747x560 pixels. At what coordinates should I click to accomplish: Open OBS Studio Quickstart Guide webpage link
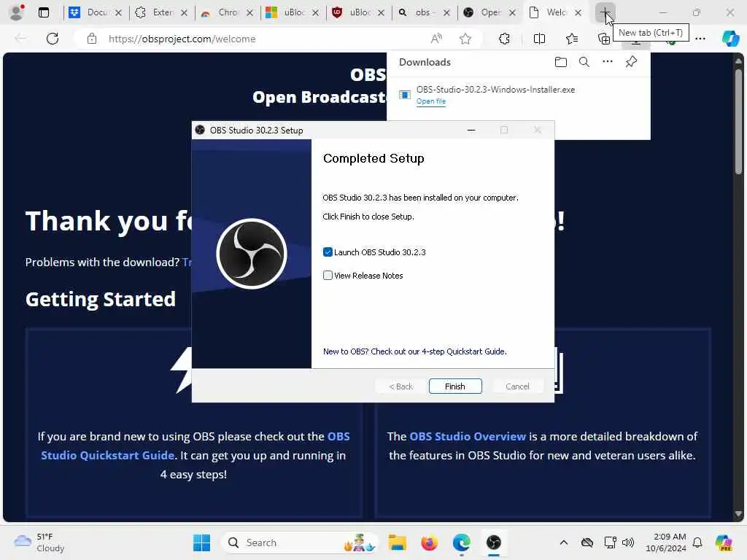196,446
